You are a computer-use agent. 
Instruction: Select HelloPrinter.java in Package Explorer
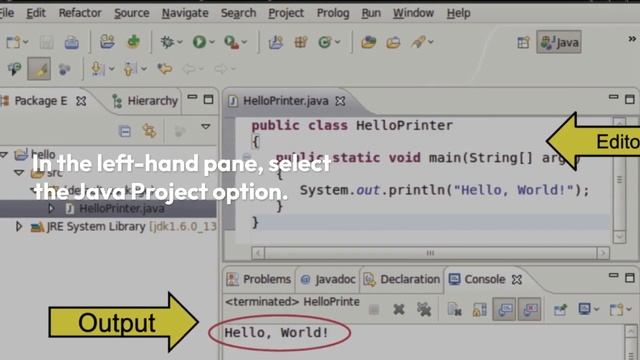pos(122,209)
